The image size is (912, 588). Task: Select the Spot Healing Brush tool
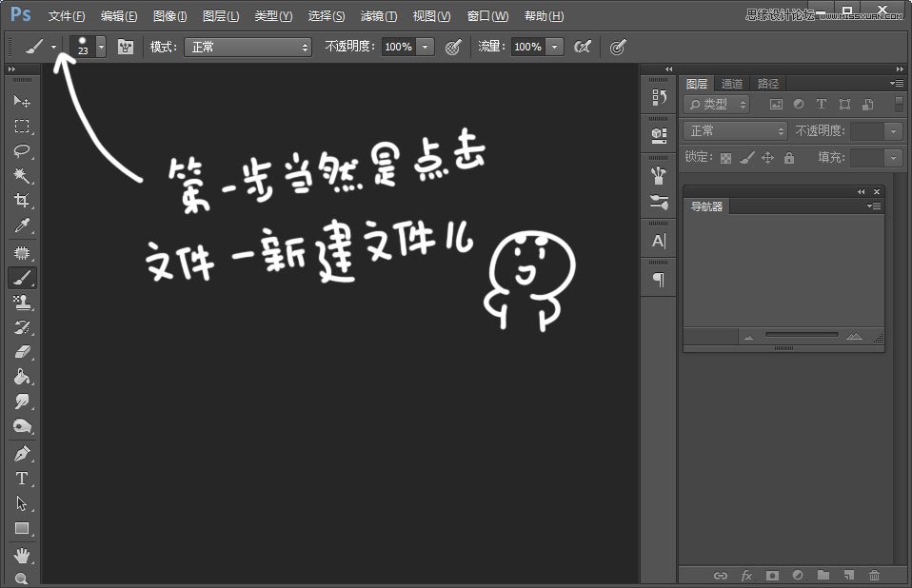click(22, 253)
